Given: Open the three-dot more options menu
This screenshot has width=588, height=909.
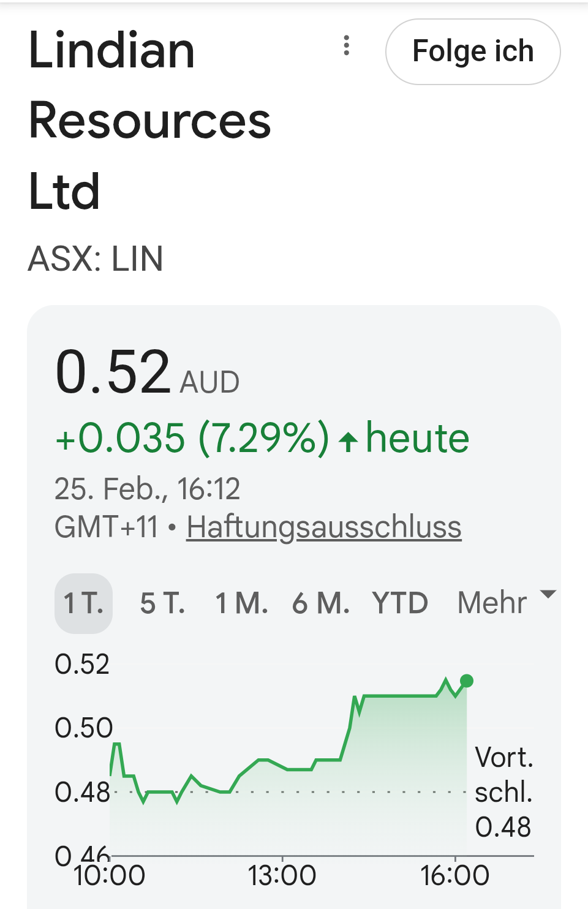Looking at the screenshot, I should (347, 45).
